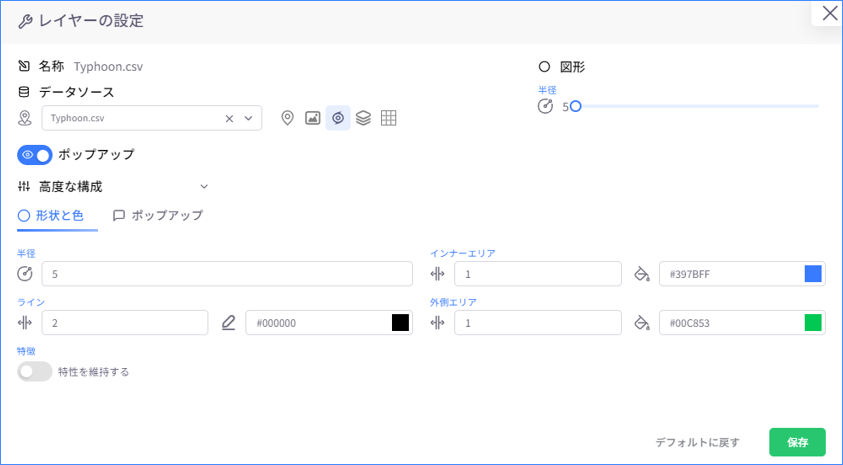Open the black line color swatch
843x465 pixels.
tap(400, 323)
